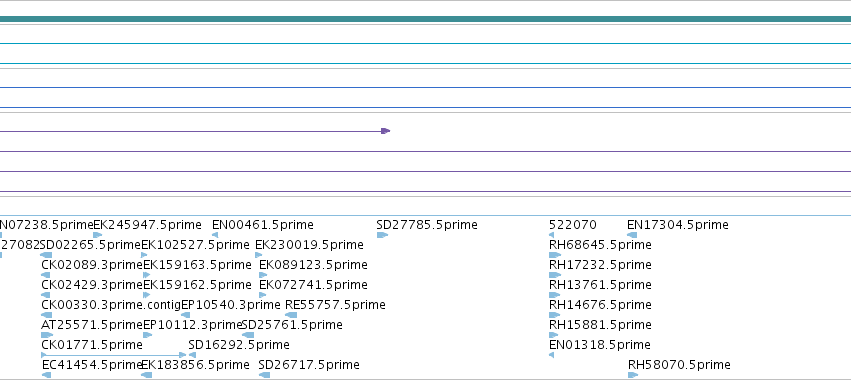The width and height of the screenshot is (851, 380).
Task: Select the AT25571.5prime label
Action: tap(92, 325)
